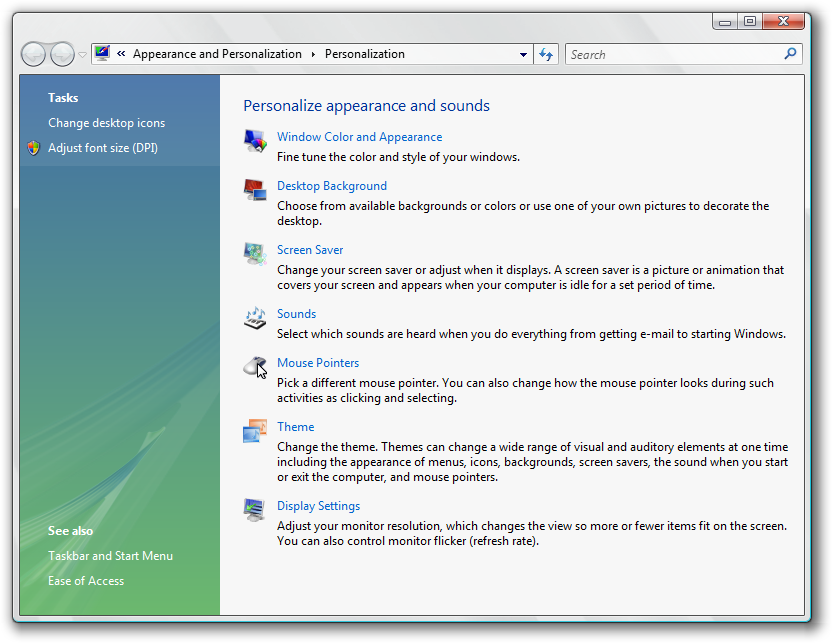Image resolution: width=832 pixels, height=644 pixels.
Task: Click the Window Color and Appearance icon
Action: [255, 141]
